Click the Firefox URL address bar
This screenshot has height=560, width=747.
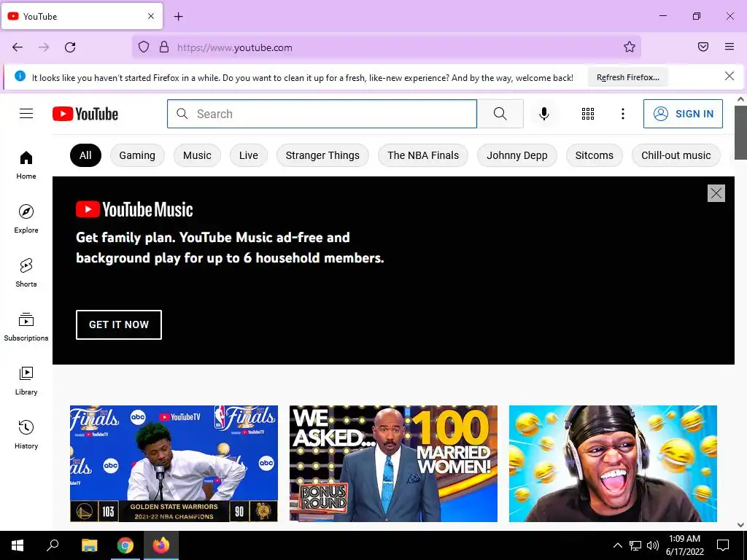point(387,47)
